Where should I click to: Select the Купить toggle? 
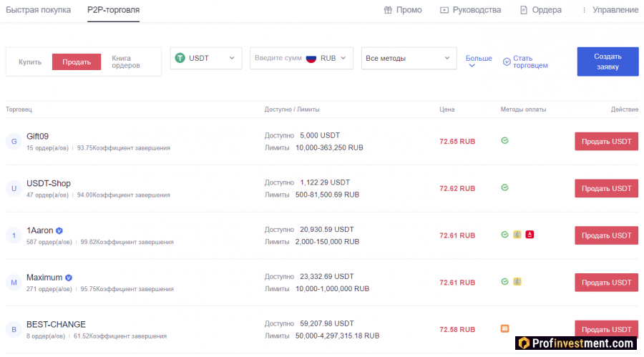[x=30, y=62]
